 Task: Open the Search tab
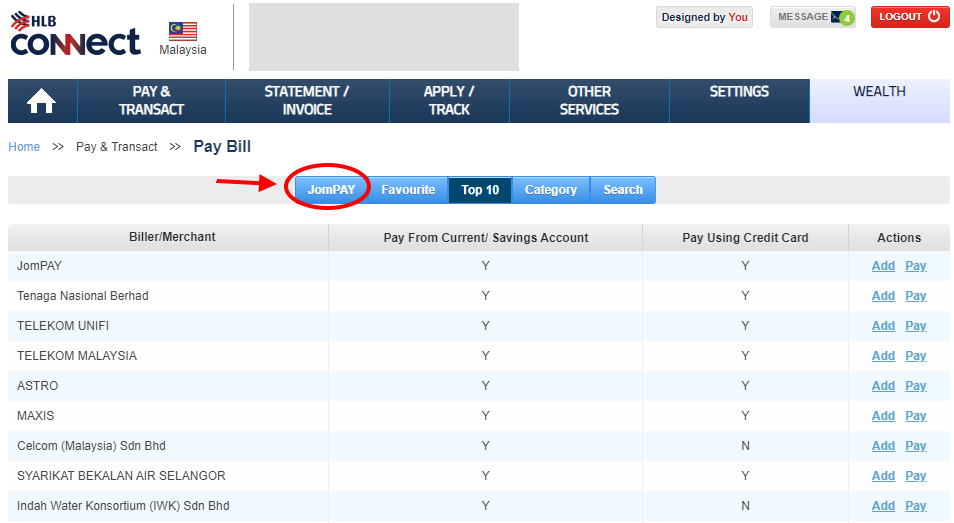tap(623, 190)
